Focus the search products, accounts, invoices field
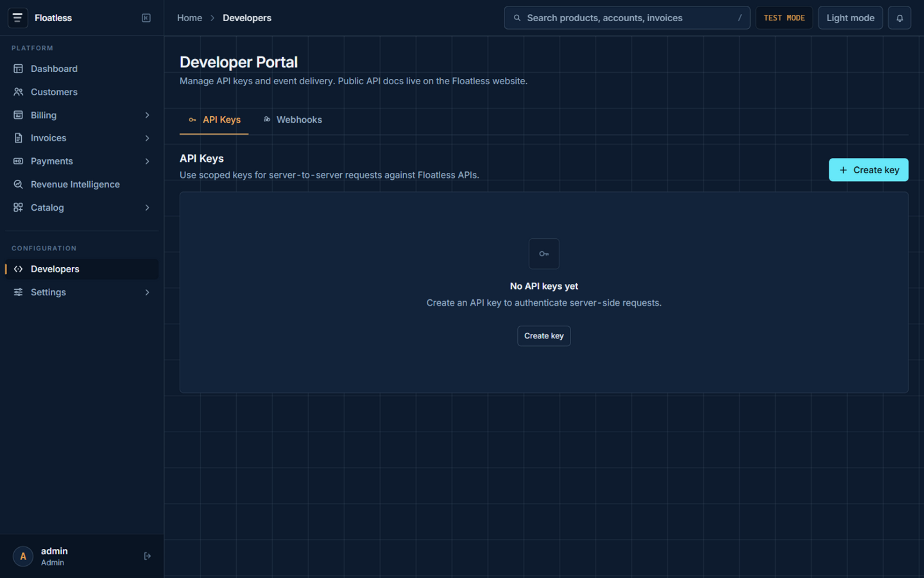Viewport: 924px width, 578px height. [x=627, y=18]
